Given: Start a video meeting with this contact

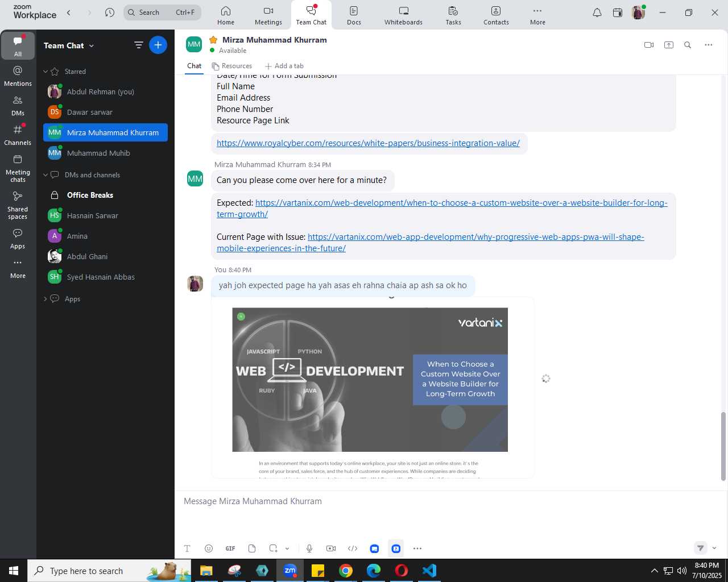Looking at the screenshot, I should pyautogui.click(x=649, y=45).
